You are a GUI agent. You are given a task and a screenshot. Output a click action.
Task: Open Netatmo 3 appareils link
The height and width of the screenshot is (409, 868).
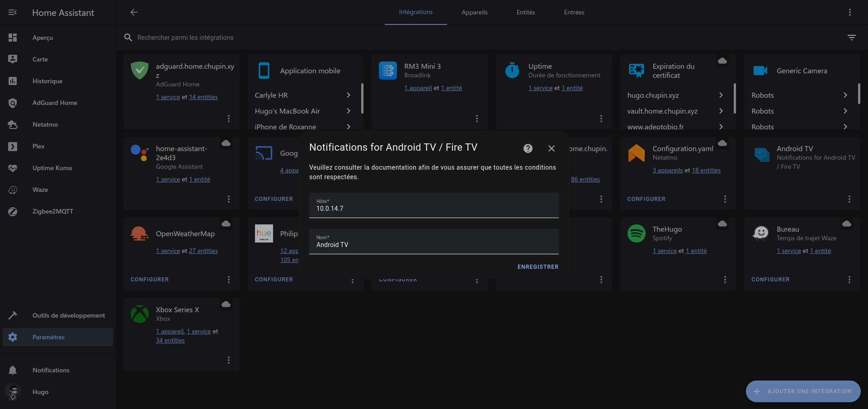[x=668, y=170]
